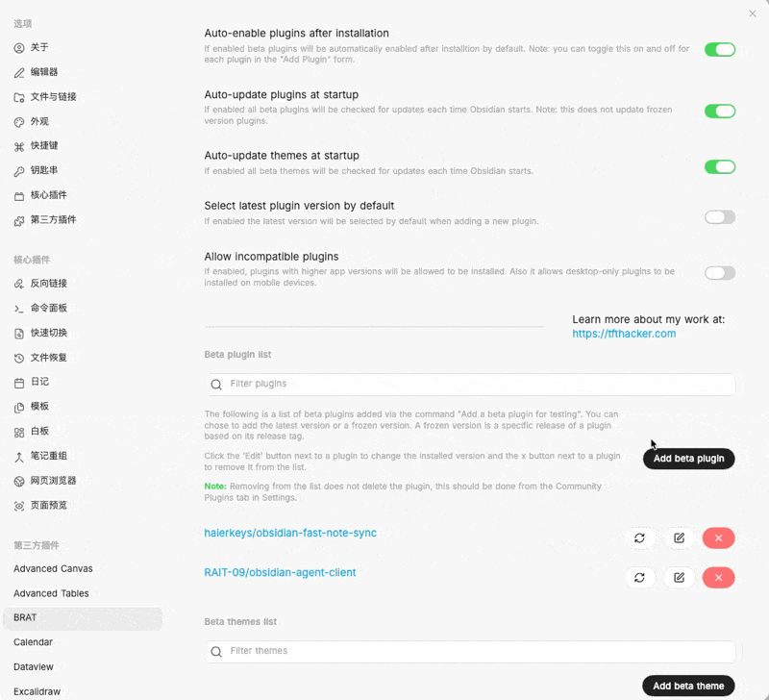Viewport: 769px width, 700px height.
Task: Remove haierkeys/obsidian-fast-note-sync using the red X icon
Action: [719, 537]
